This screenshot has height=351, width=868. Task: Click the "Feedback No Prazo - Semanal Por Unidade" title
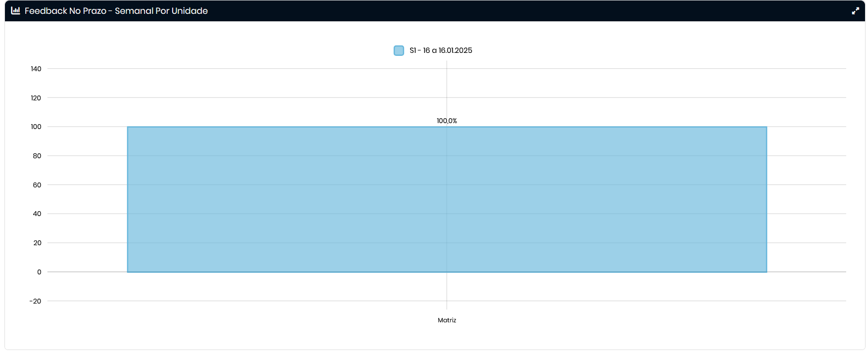pos(116,11)
